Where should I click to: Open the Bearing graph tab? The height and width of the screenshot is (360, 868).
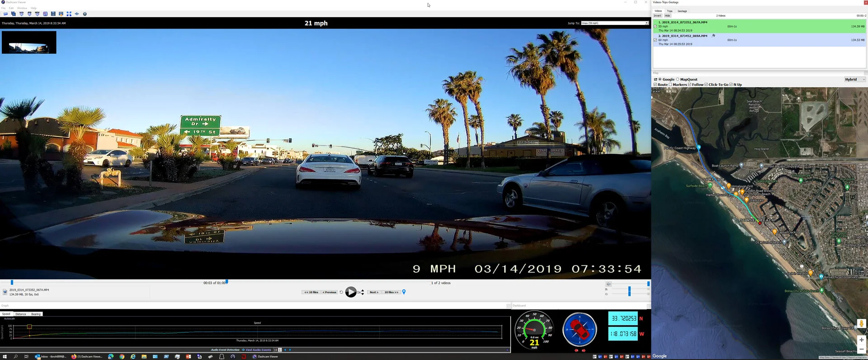pos(36,314)
